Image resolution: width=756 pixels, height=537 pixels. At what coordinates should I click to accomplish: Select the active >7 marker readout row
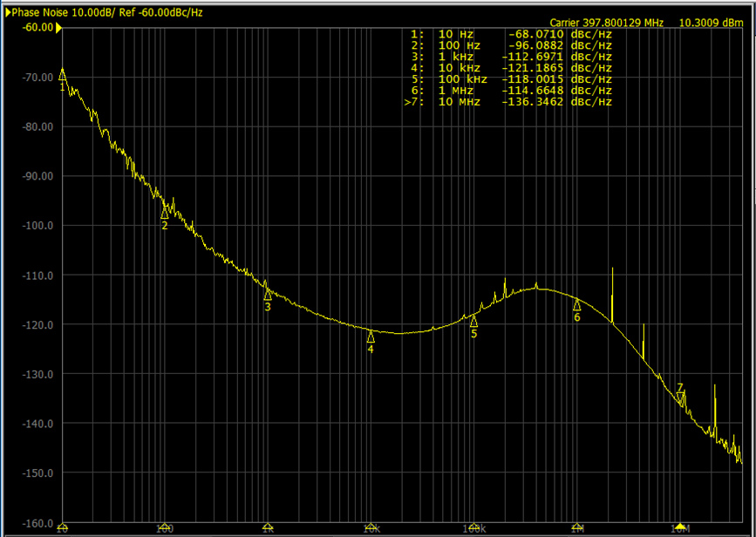click(509, 102)
